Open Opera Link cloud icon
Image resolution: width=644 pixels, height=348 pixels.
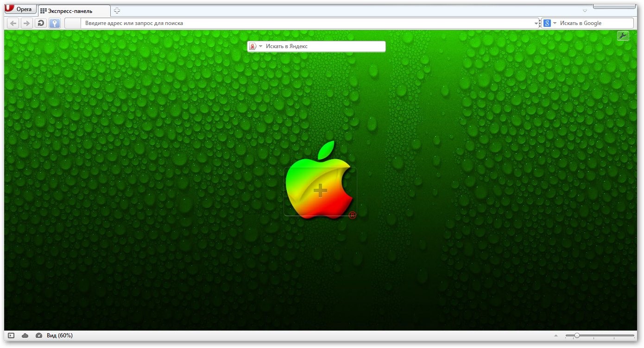click(25, 336)
